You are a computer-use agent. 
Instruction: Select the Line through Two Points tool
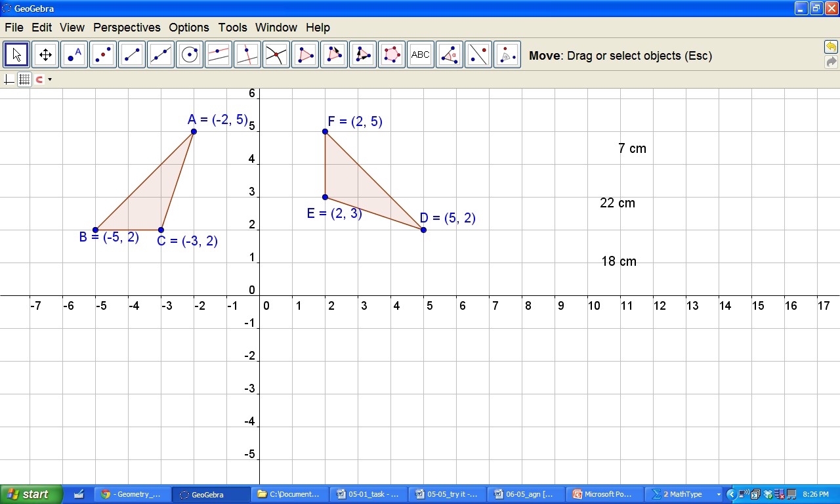point(161,55)
